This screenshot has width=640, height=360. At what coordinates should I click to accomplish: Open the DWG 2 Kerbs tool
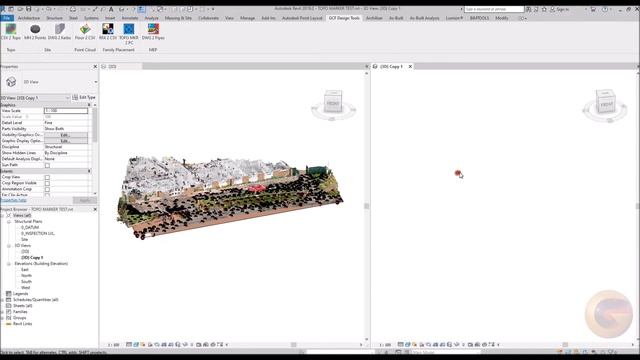click(x=60, y=31)
